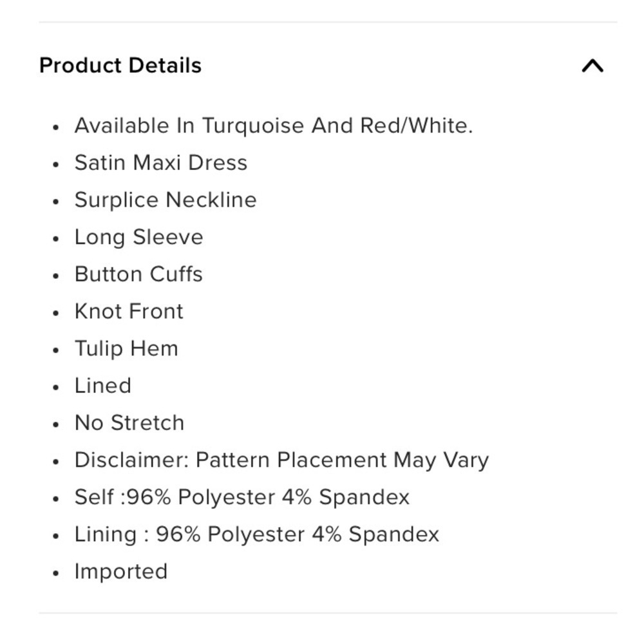Screen dimensions: 644x644
Task: Click the bullet point next to Imported
Action: 56,573
